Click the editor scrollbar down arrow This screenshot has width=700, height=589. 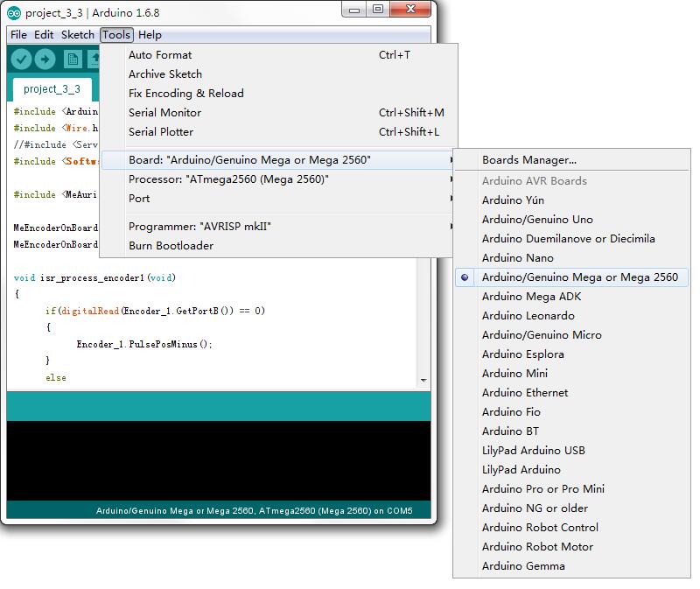tap(424, 381)
